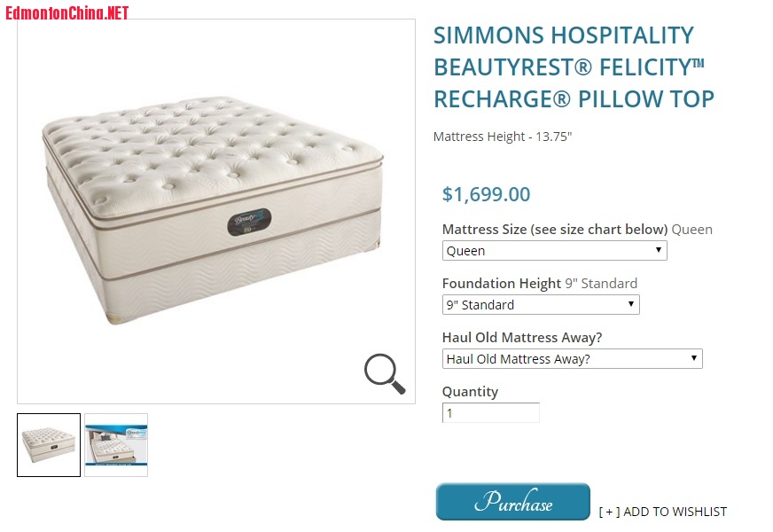This screenshot has height=532, width=773.
Task: Click the Mattress Height 13.75" text
Action: 502,137
